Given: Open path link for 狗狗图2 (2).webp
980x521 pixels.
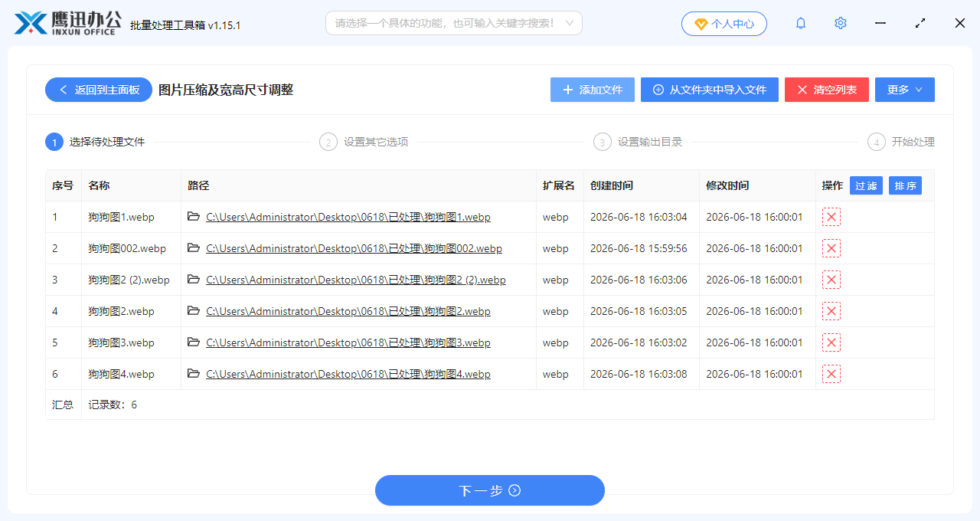Looking at the screenshot, I should click(x=356, y=280).
